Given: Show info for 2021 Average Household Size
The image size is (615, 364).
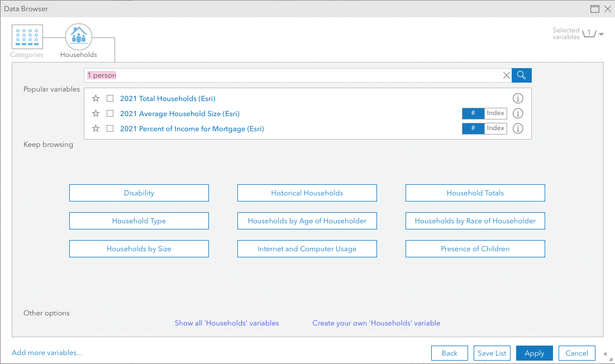Looking at the screenshot, I should click(518, 113).
